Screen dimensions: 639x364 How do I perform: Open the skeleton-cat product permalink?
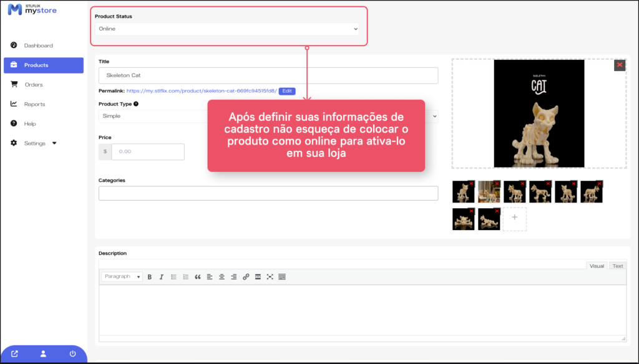click(201, 91)
